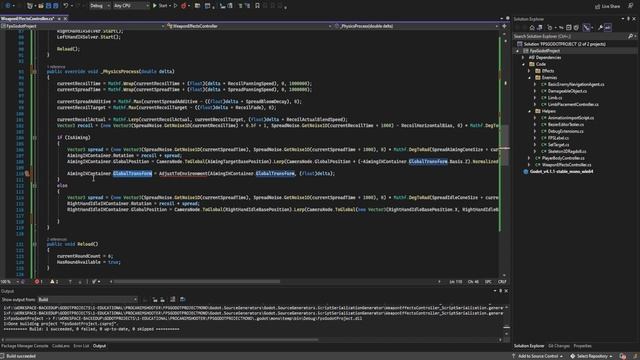This screenshot has height=360, width=640.
Task: Click Collapse All in Solution Explorer toolbar
Action: tap(569, 28)
